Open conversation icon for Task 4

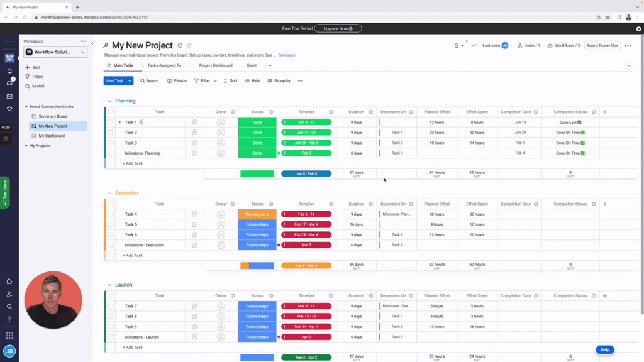click(x=195, y=214)
